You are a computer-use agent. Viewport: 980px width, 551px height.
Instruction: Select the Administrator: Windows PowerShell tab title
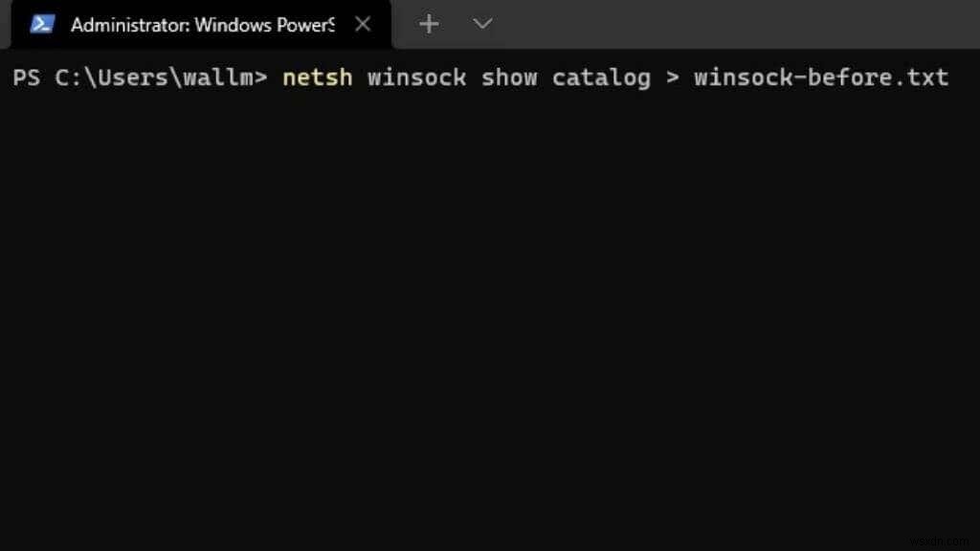[202, 24]
